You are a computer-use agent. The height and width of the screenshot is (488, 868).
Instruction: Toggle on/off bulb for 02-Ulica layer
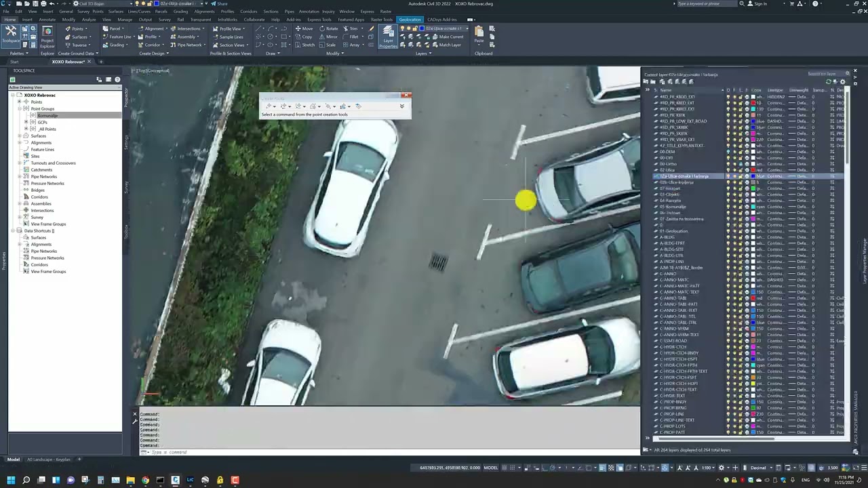pyautogui.click(x=728, y=170)
